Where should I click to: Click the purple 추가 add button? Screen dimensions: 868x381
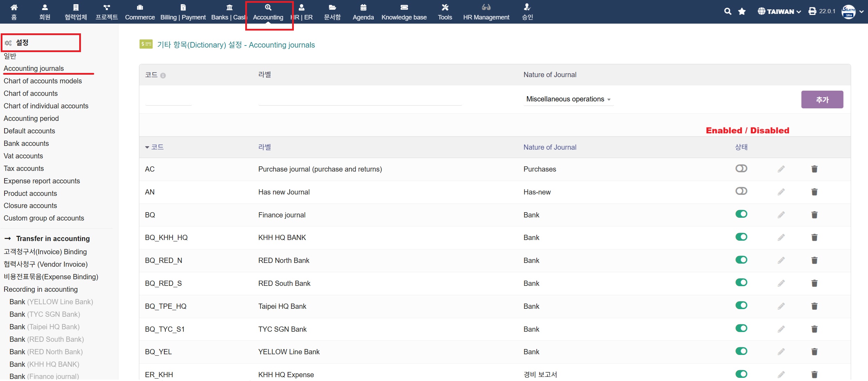(x=822, y=100)
